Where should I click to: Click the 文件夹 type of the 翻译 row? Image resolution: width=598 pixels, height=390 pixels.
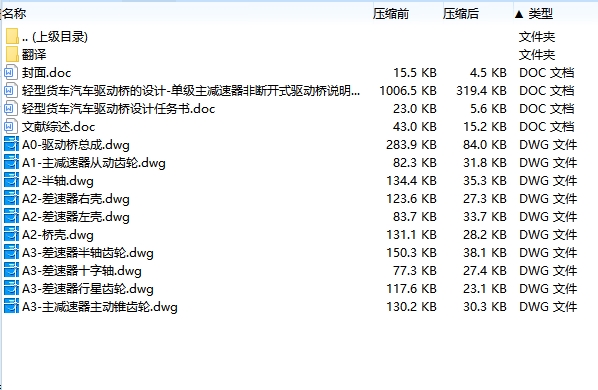tap(537, 55)
